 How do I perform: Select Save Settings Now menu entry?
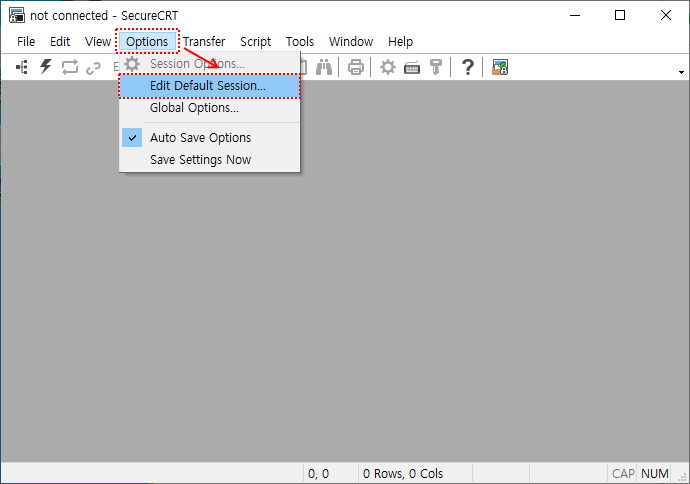(209, 160)
